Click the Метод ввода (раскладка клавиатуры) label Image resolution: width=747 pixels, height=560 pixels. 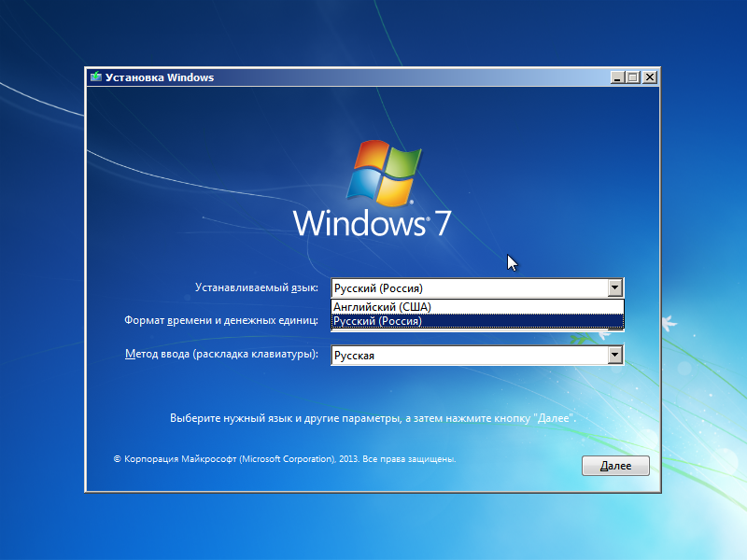(221, 354)
